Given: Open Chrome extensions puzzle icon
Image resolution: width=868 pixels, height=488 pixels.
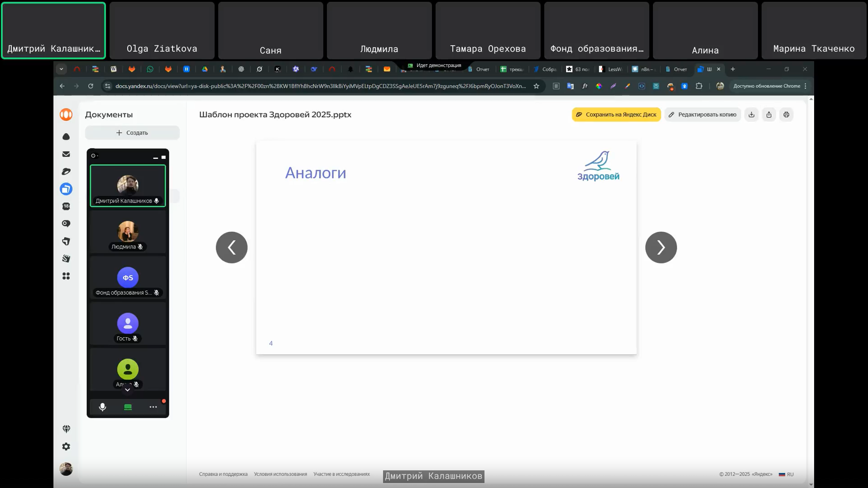Looking at the screenshot, I should click(x=699, y=86).
